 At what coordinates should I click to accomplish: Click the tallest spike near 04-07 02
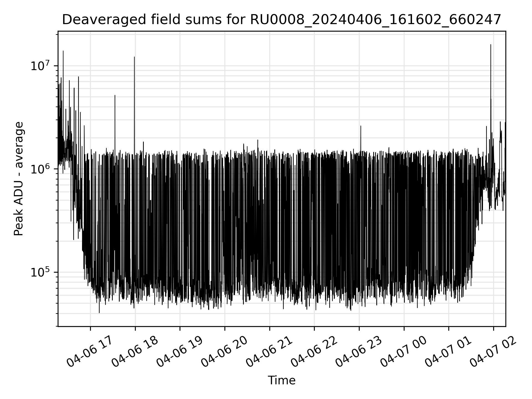coord(491,45)
